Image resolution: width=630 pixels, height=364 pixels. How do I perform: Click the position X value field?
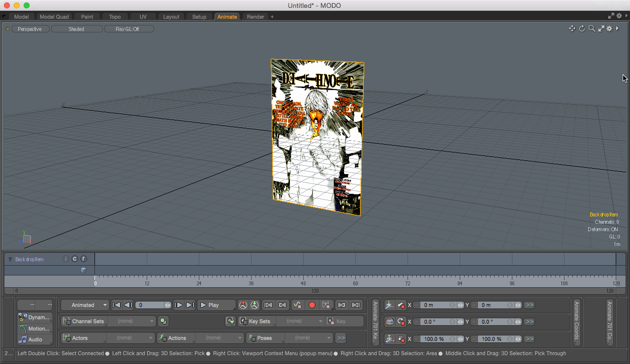(x=436, y=305)
